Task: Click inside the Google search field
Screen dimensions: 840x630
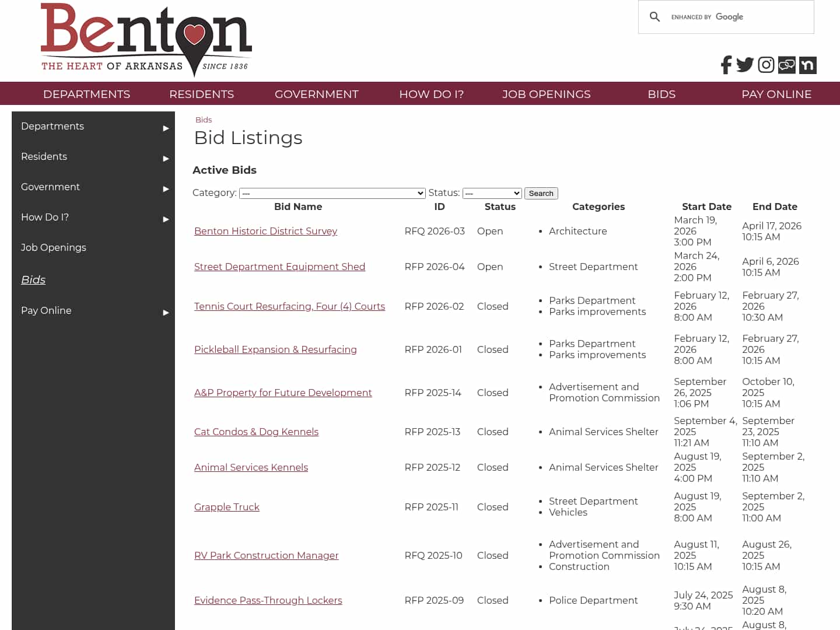Action: click(x=741, y=17)
